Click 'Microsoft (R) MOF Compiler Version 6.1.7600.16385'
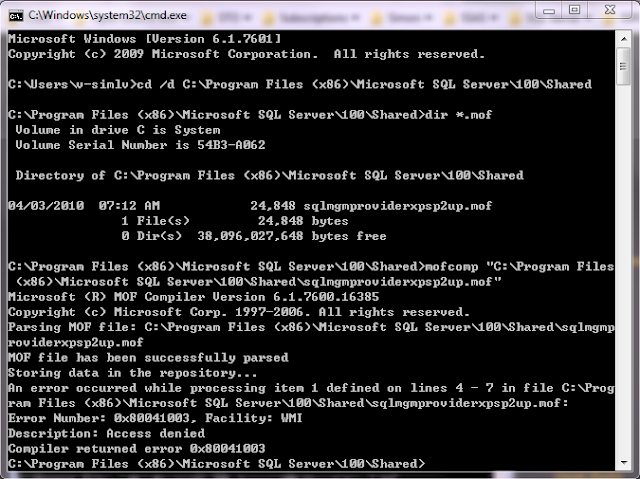 tap(193, 297)
